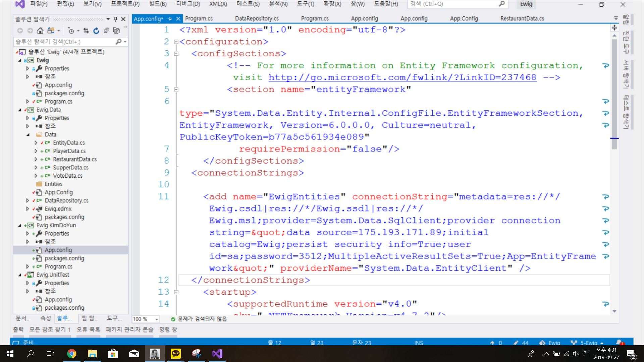Image resolution: width=644 pixels, height=362 pixels.
Task: Collapse the Ewig.Data project node
Action: (20, 110)
